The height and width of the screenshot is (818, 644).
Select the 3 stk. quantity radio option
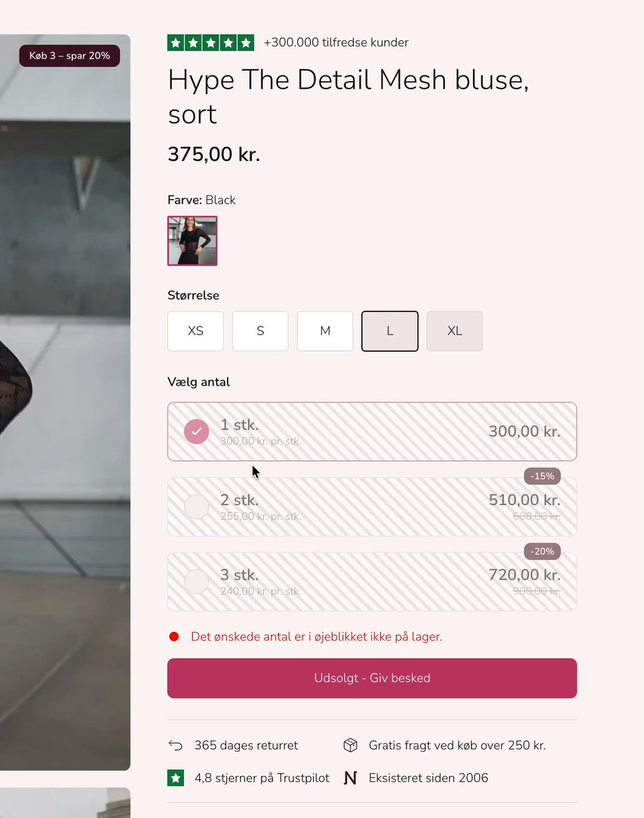coord(196,581)
